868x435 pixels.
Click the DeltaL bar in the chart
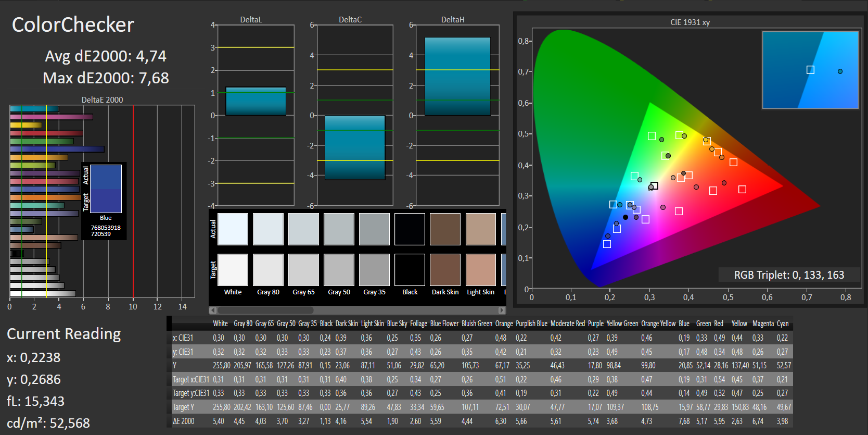tap(256, 101)
